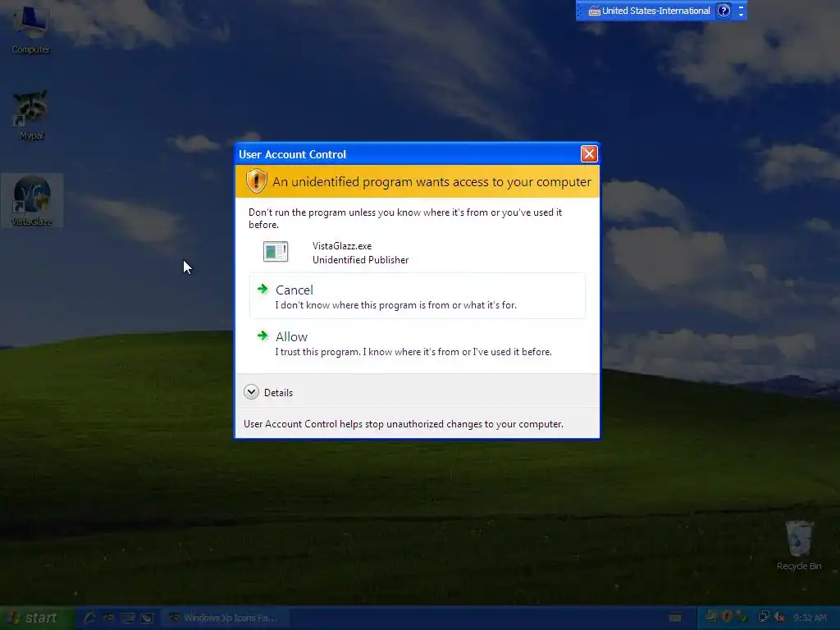Image resolution: width=840 pixels, height=630 pixels.
Task: Click the network connection tray icon
Action: point(764,617)
